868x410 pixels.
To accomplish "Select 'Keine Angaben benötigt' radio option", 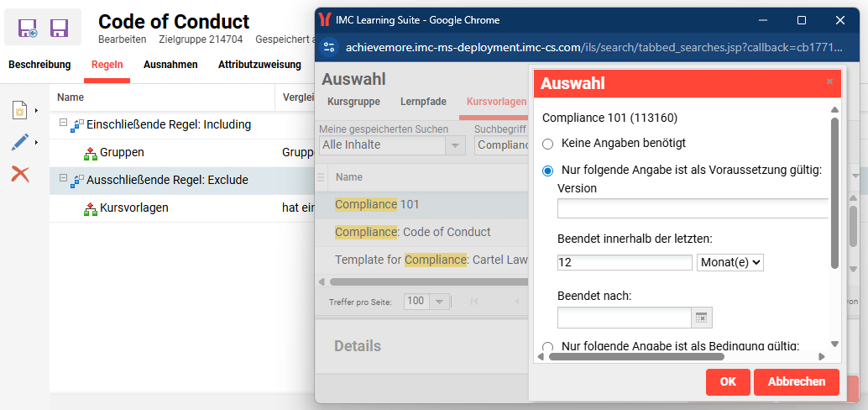I will (x=548, y=144).
